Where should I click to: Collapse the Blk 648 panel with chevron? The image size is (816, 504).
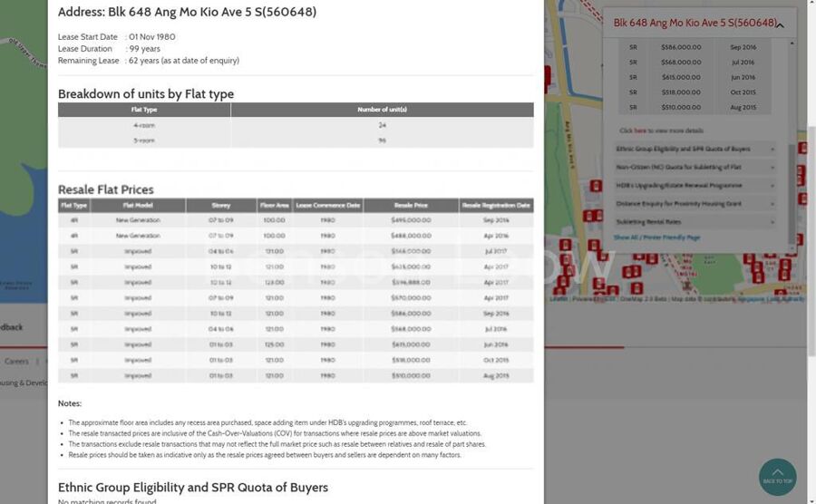tap(781, 24)
